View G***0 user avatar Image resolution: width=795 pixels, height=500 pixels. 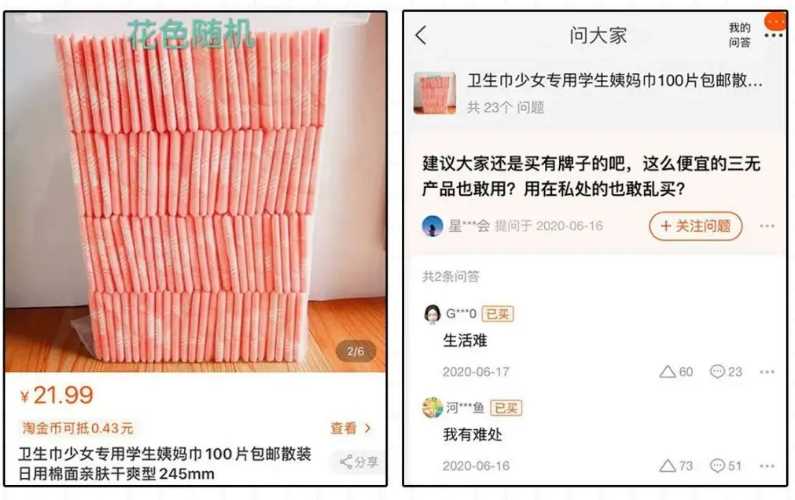coord(432,314)
